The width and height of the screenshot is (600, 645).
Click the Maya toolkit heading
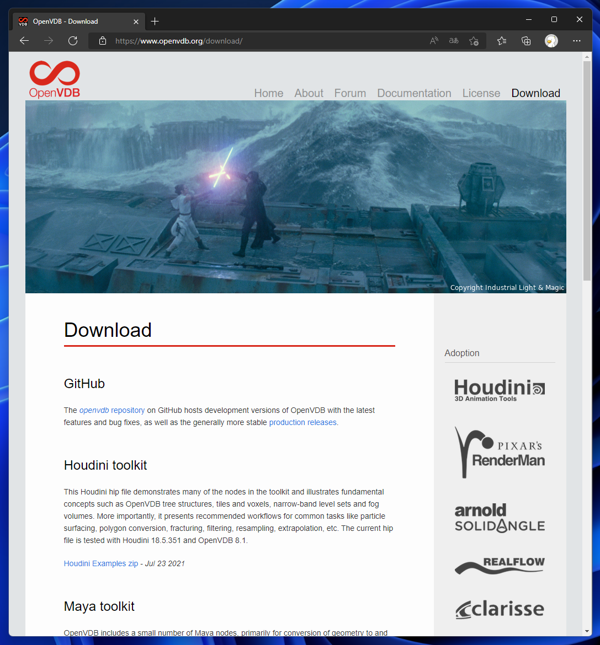pyautogui.click(x=99, y=606)
